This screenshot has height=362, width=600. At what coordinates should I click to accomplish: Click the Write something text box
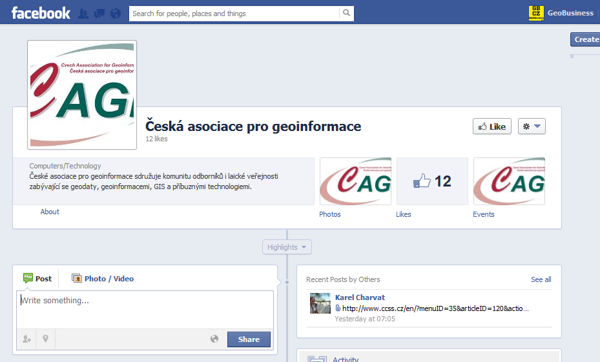(145, 309)
